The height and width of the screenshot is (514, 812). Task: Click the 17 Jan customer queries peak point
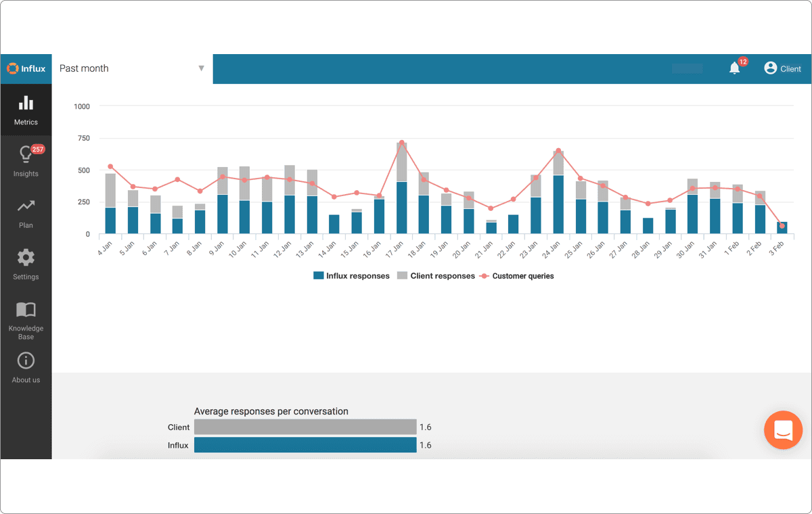click(402, 143)
